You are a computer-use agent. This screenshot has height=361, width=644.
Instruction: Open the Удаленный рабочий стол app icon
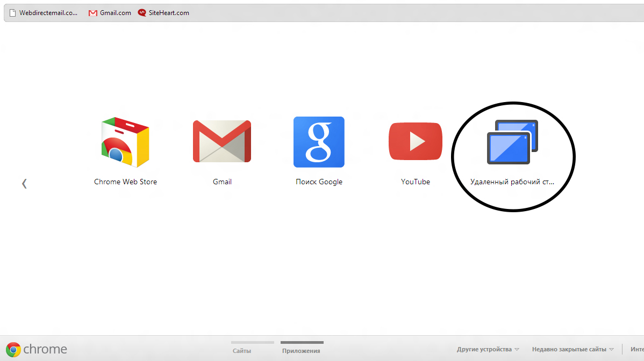coord(512,142)
